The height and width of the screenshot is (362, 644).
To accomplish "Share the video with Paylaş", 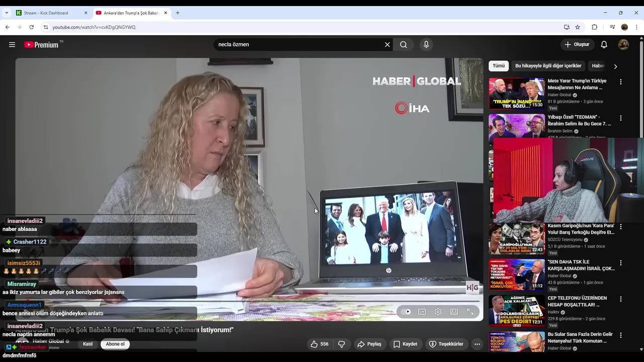I will (x=369, y=344).
